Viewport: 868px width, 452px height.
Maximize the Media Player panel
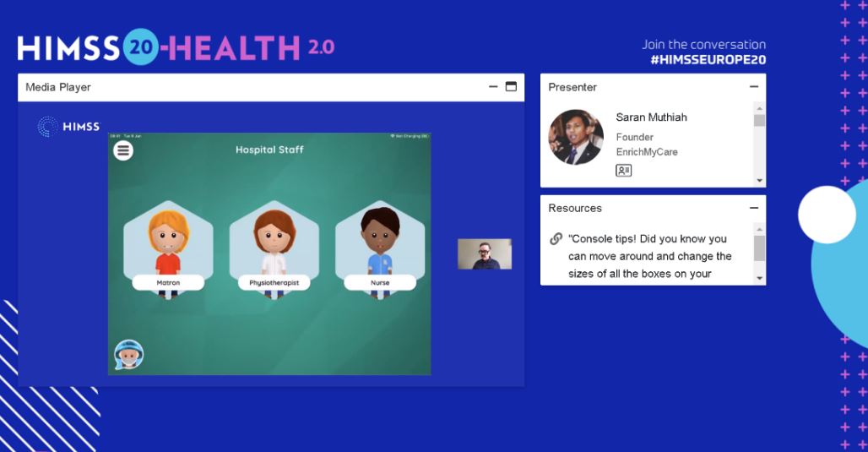(511, 86)
